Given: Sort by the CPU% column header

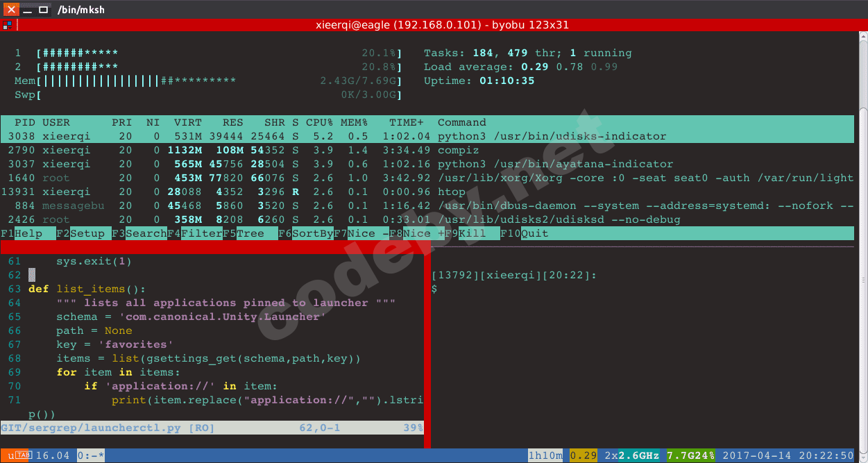Looking at the screenshot, I should pyautogui.click(x=319, y=122).
